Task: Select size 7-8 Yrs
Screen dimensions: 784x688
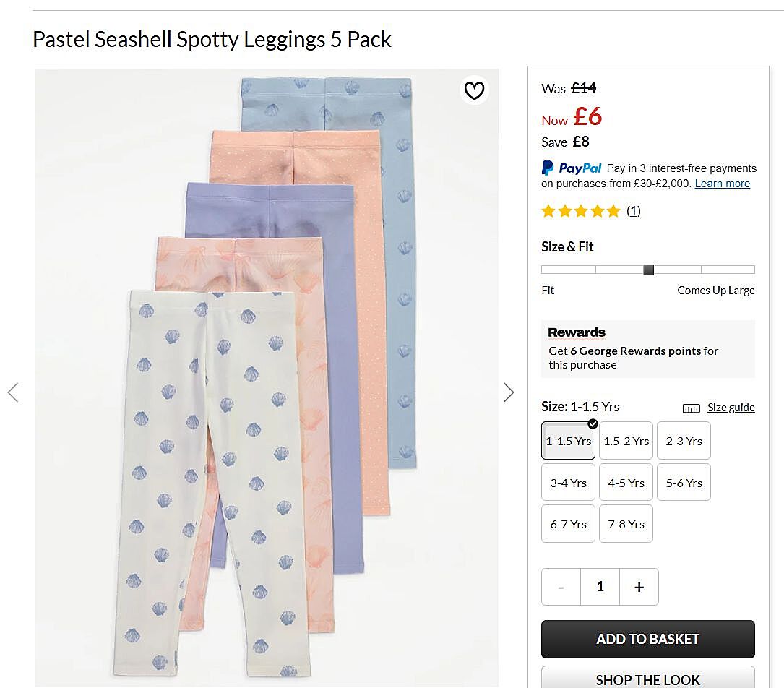Action: 626,524
